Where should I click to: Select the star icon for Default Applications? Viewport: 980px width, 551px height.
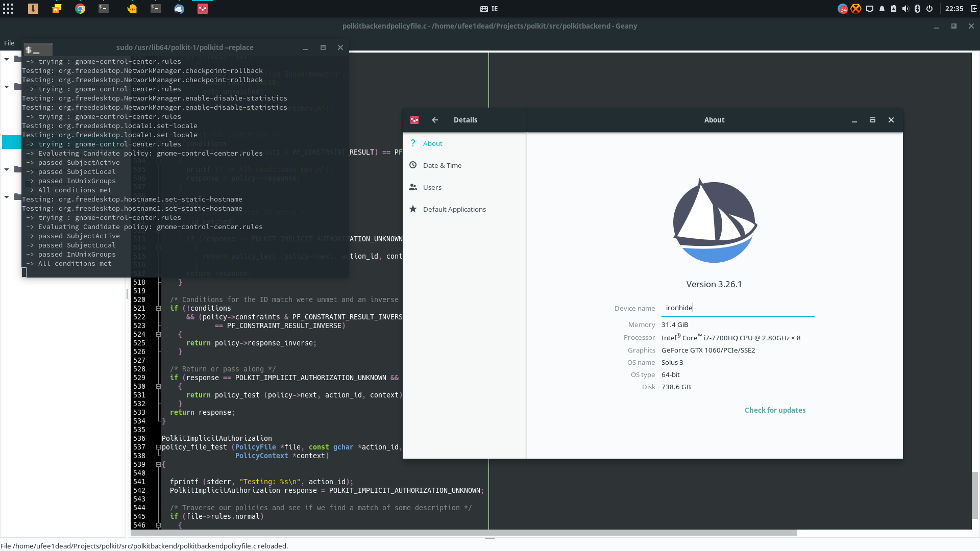(413, 209)
